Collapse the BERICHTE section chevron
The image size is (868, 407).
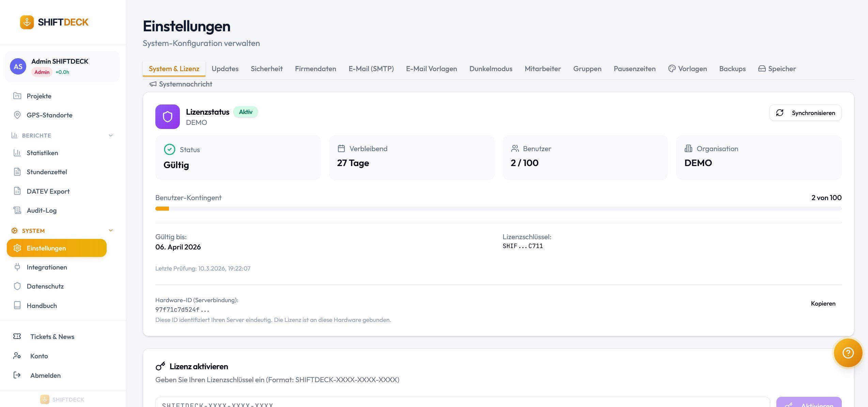pos(111,135)
